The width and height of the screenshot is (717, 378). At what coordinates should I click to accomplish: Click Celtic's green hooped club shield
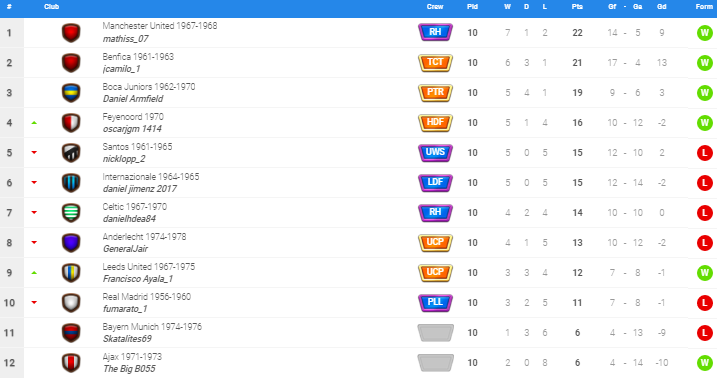pyautogui.click(x=71, y=213)
